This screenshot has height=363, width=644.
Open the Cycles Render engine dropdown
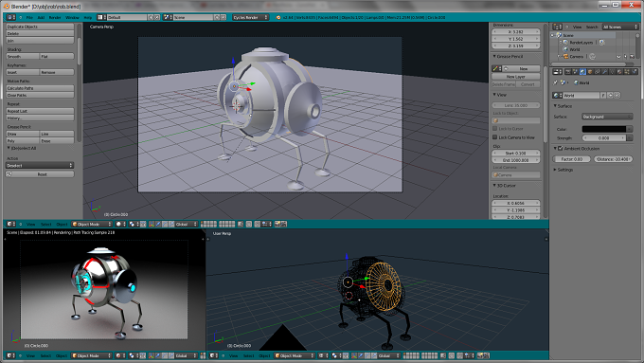point(251,17)
